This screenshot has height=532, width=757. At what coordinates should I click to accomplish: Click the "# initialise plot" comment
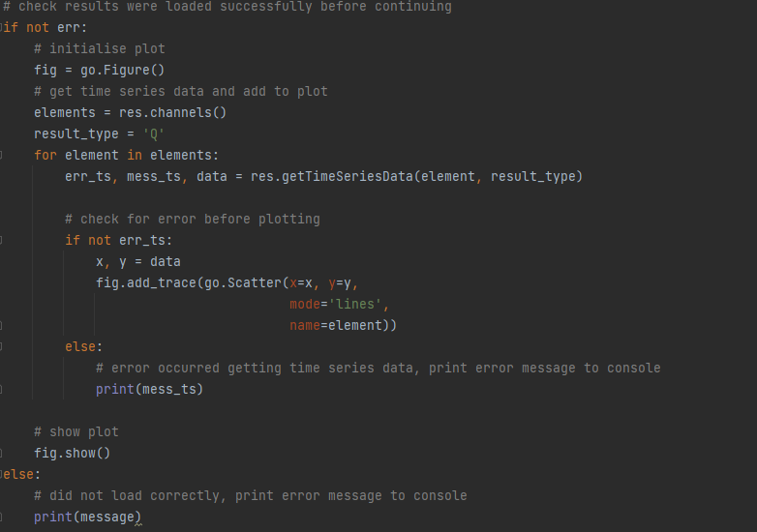click(x=100, y=48)
